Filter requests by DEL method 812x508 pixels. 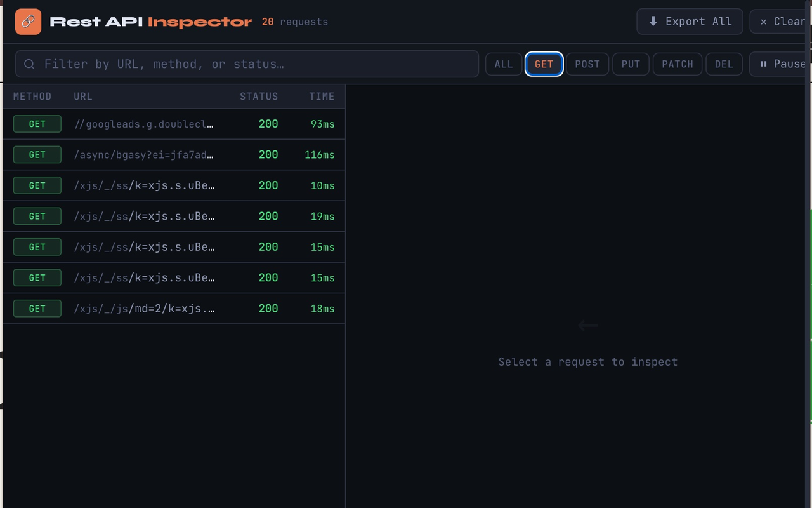tap(724, 64)
